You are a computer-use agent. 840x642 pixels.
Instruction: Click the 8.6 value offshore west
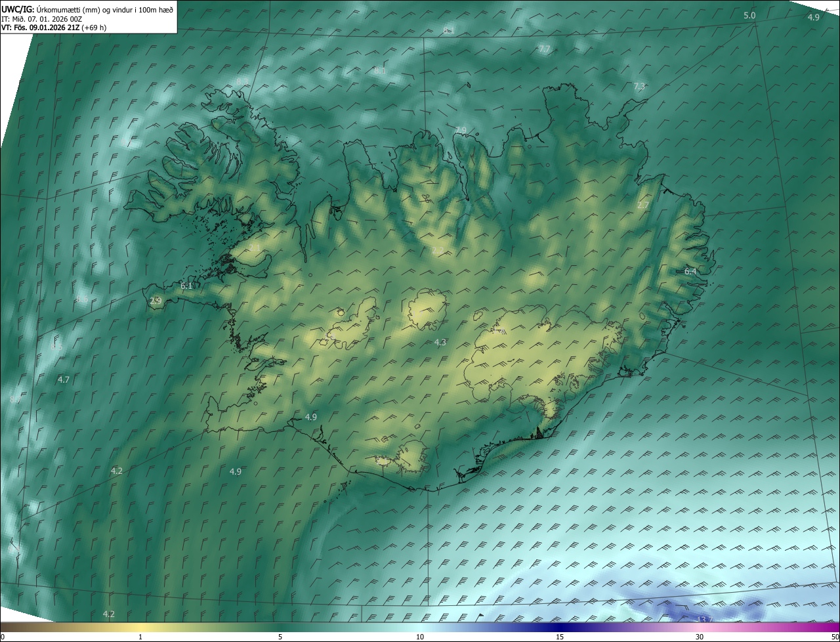click(81, 299)
